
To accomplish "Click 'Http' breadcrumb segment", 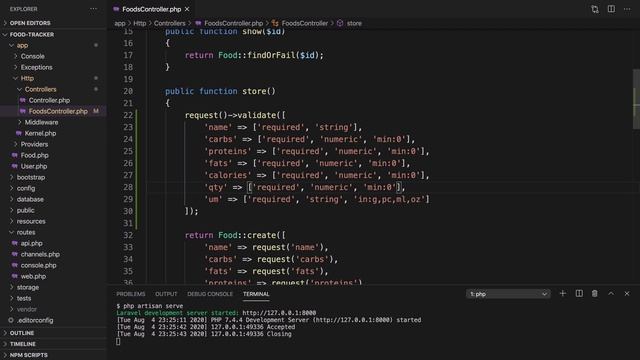I will point(140,24).
